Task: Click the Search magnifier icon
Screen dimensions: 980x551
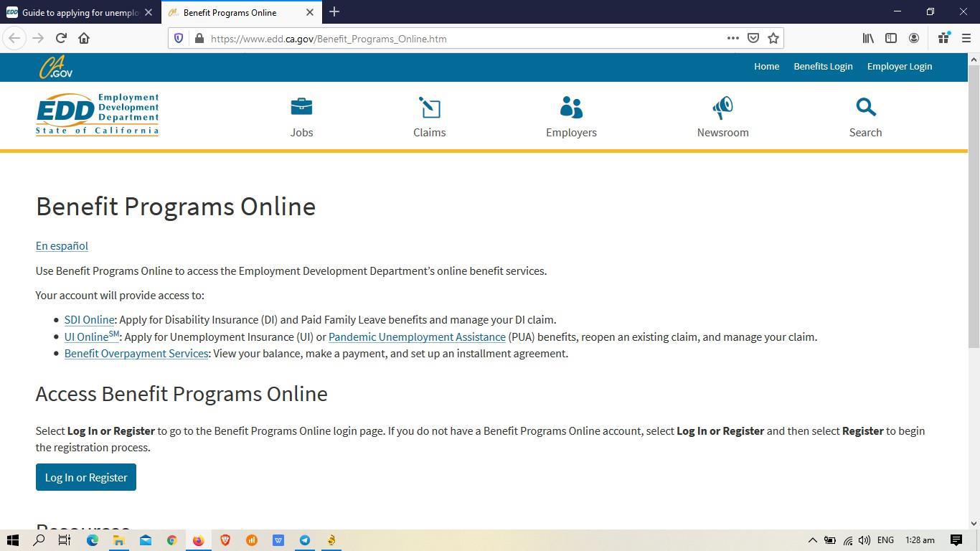Action: coord(865,108)
